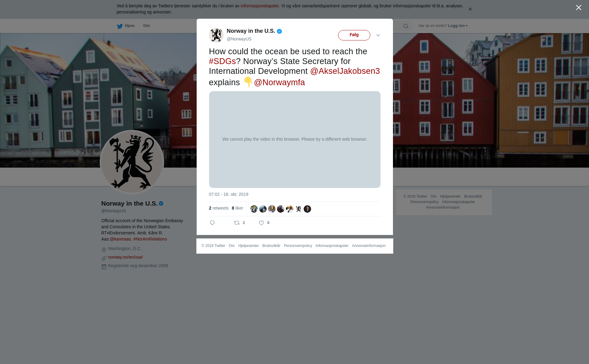Like the tweet with heart icon

(261, 223)
